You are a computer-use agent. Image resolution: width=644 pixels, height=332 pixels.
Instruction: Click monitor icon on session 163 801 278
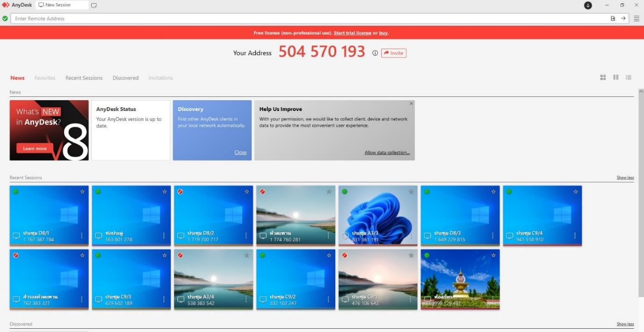point(99,236)
